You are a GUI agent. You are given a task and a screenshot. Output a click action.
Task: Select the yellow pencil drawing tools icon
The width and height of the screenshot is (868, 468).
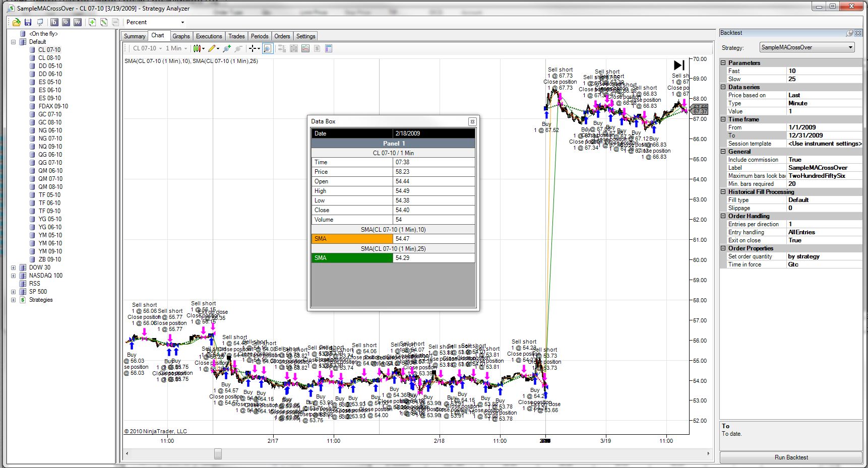[212, 48]
